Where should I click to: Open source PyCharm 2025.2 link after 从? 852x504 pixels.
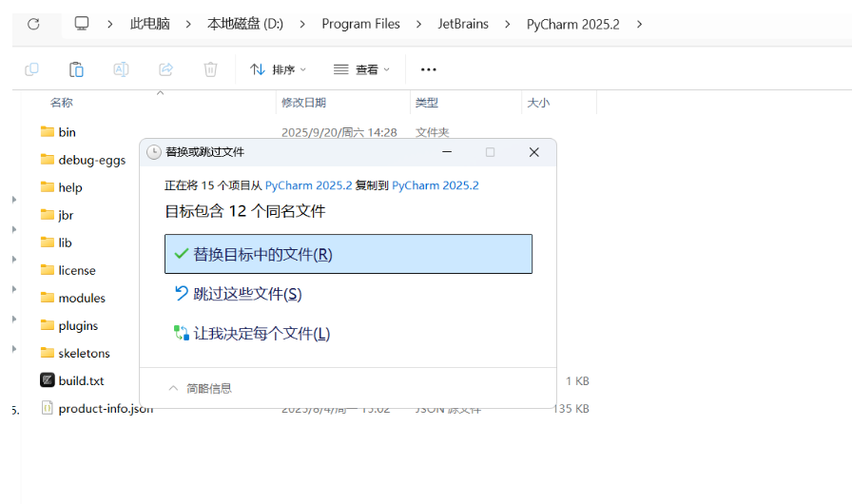(x=309, y=185)
